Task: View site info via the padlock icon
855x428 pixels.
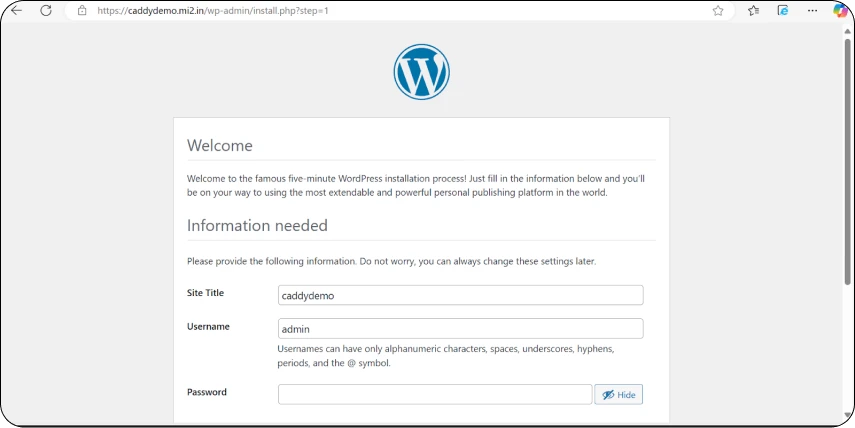Action: pyautogui.click(x=82, y=10)
